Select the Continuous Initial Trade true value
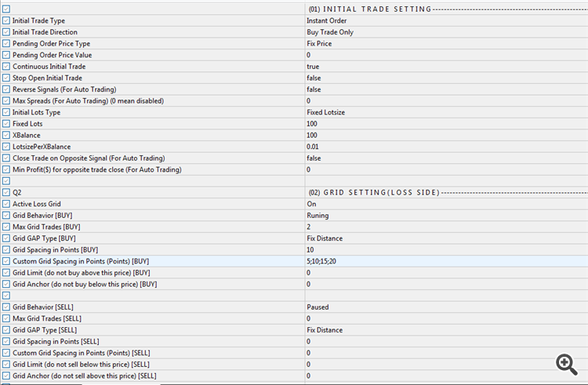This screenshot has height=385, width=588. pos(313,67)
